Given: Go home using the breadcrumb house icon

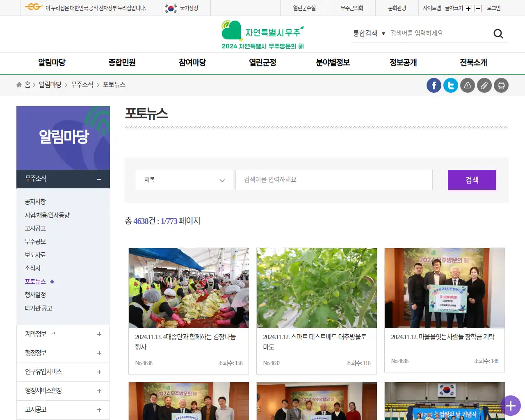Looking at the screenshot, I should (19, 84).
